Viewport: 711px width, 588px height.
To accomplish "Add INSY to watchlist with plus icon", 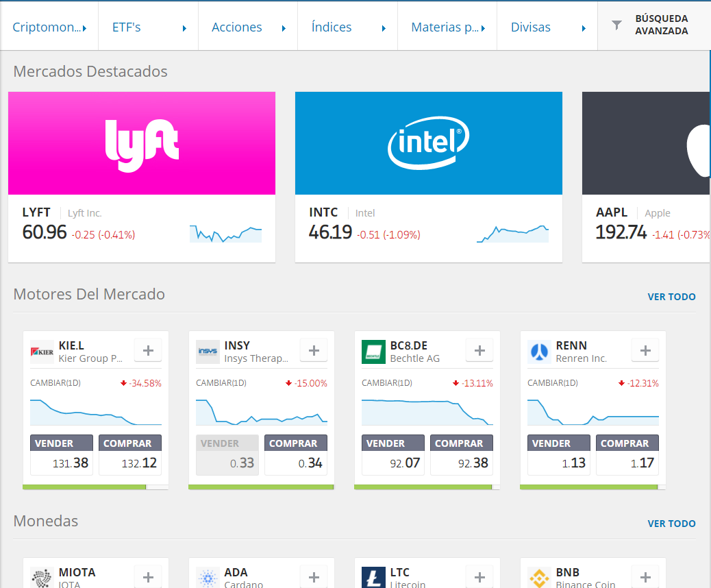I will tap(314, 350).
